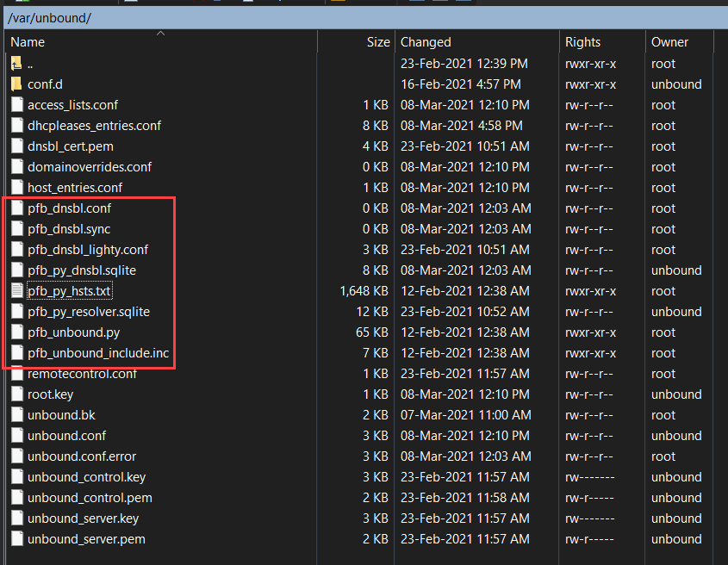Viewport: 728px width, 565px height.
Task: Select dnsbl_cert.pem file name
Action: [x=71, y=146]
